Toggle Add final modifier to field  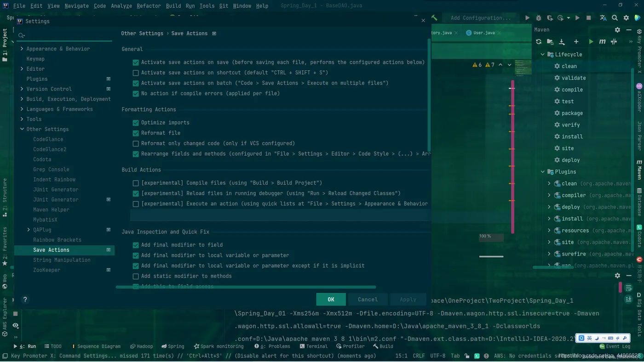point(136,245)
